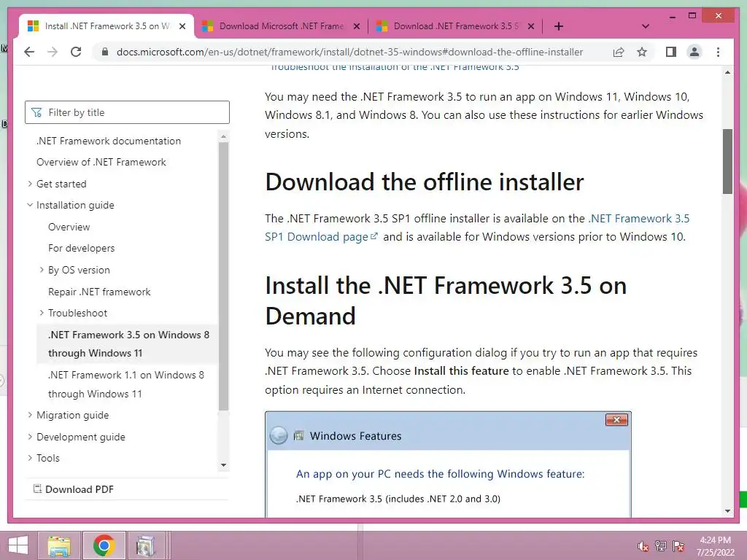Screen dimensions: 747x560
Task: Click the Download the offline installer heading
Action: coord(425,182)
